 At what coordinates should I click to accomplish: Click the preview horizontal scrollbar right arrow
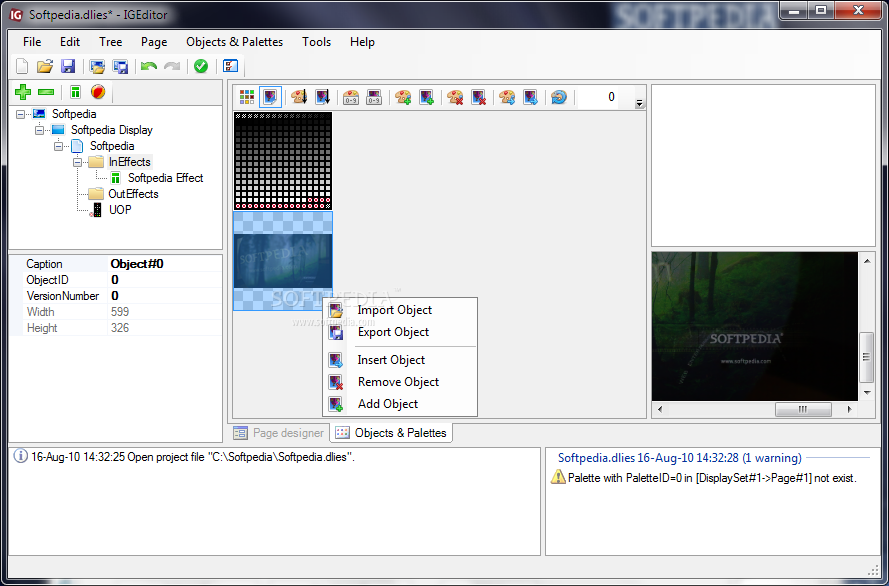[x=849, y=409]
